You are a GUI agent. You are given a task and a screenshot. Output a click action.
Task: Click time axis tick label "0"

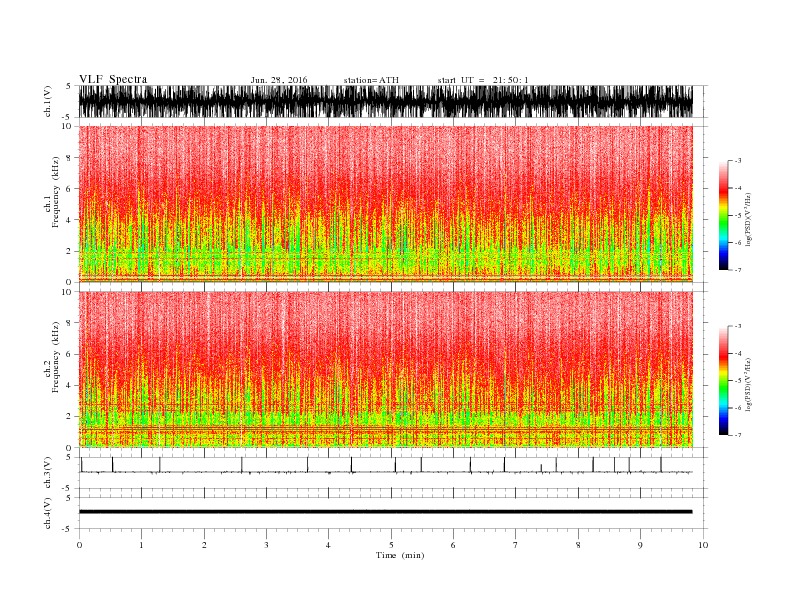[79, 545]
